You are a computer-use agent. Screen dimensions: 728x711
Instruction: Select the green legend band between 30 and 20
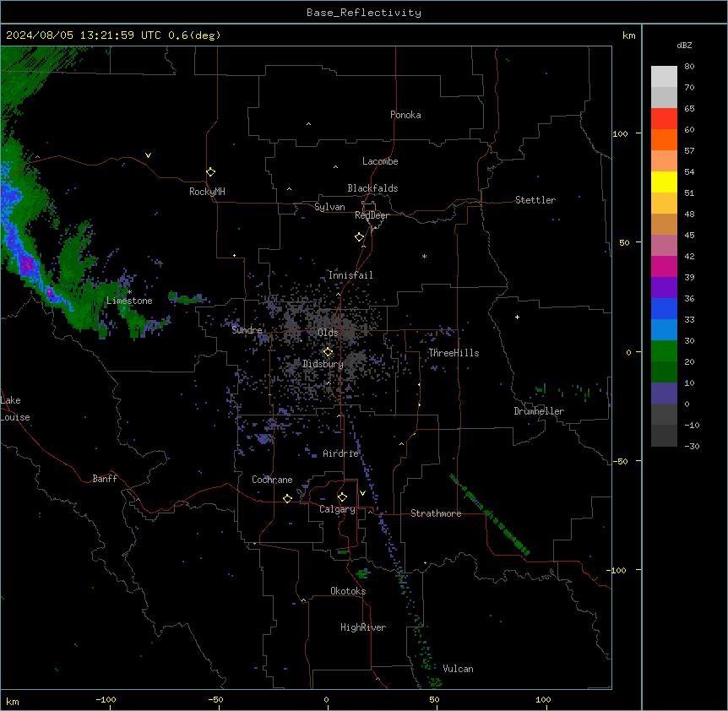coord(664,351)
